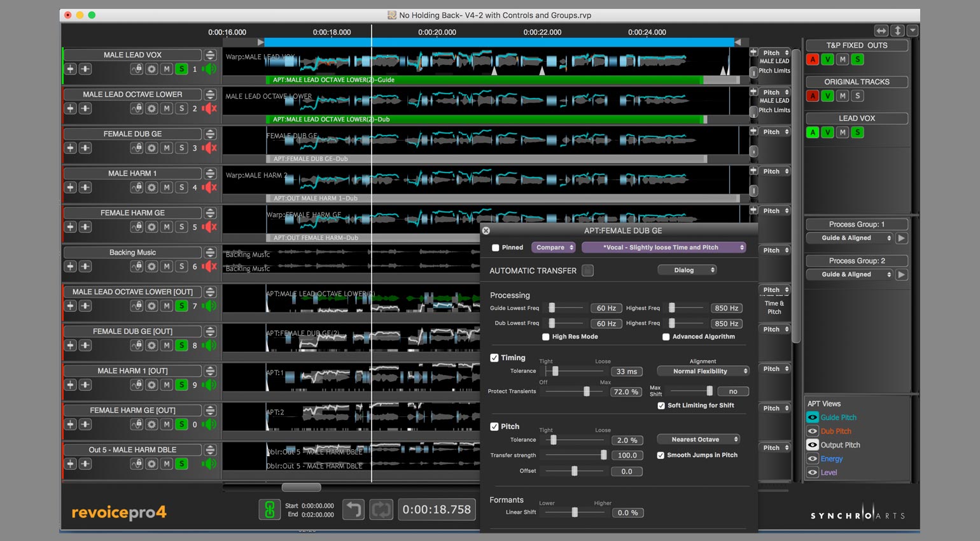The image size is (980, 541).
Task: Open the Nearest Octave dropdown
Action: (697, 439)
